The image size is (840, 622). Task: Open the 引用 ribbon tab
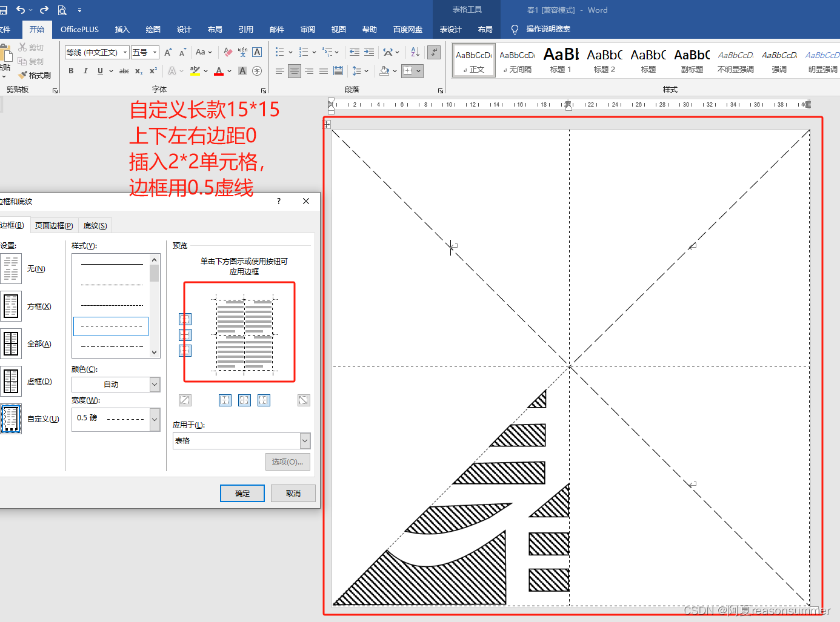coord(246,29)
